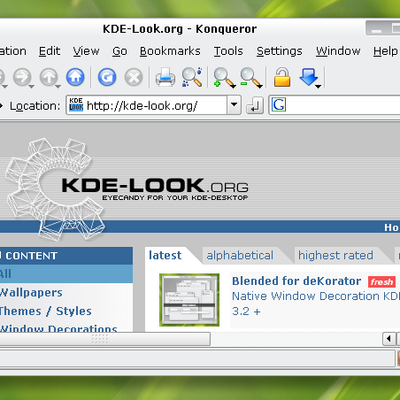Image resolution: width=400 pixels, height=400 pixels.
Task: Open Find in page magnifier icon
Action: tap(192, 77)
